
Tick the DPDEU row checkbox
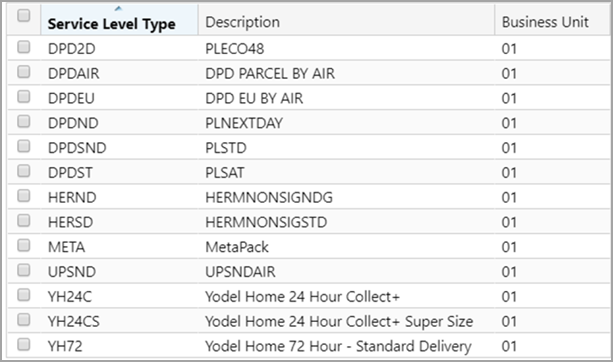[x=24, y=97]
